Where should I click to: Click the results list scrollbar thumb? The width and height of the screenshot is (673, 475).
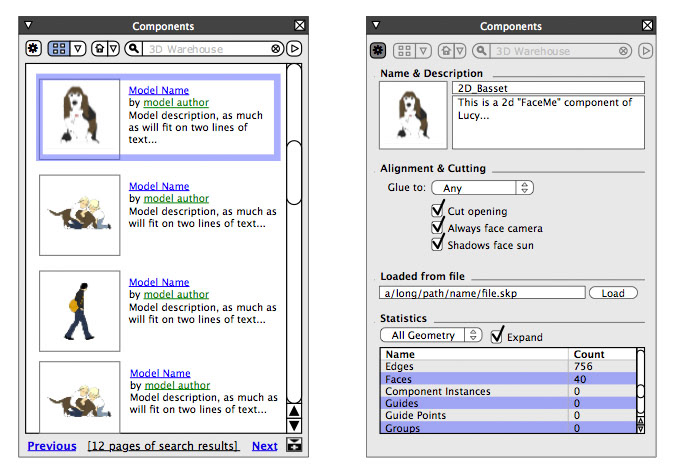(x=294, y=172)
